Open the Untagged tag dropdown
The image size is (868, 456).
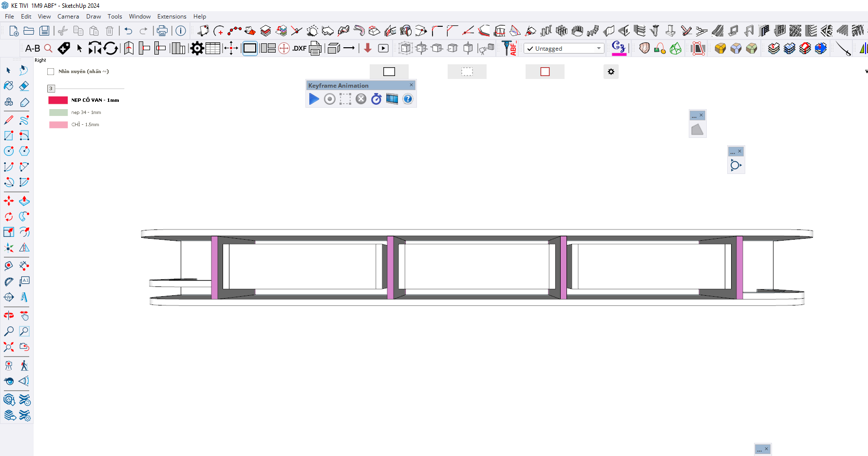(x=599, y=48)
